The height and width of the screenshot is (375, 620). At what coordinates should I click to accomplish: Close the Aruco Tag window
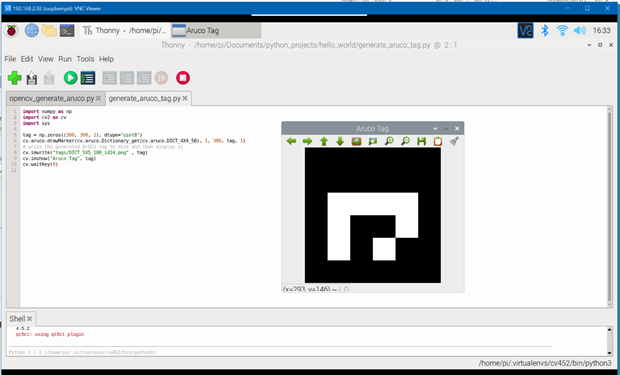[457, 129]
